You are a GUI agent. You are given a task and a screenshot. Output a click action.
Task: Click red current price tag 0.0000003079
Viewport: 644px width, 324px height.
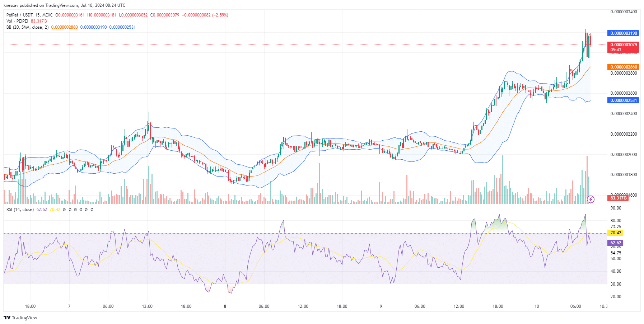623,45
